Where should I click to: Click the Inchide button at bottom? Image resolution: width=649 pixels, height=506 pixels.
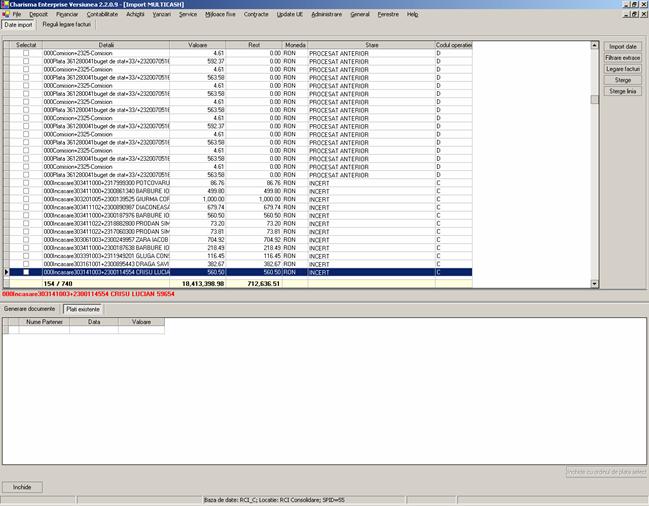pos(22,486)
